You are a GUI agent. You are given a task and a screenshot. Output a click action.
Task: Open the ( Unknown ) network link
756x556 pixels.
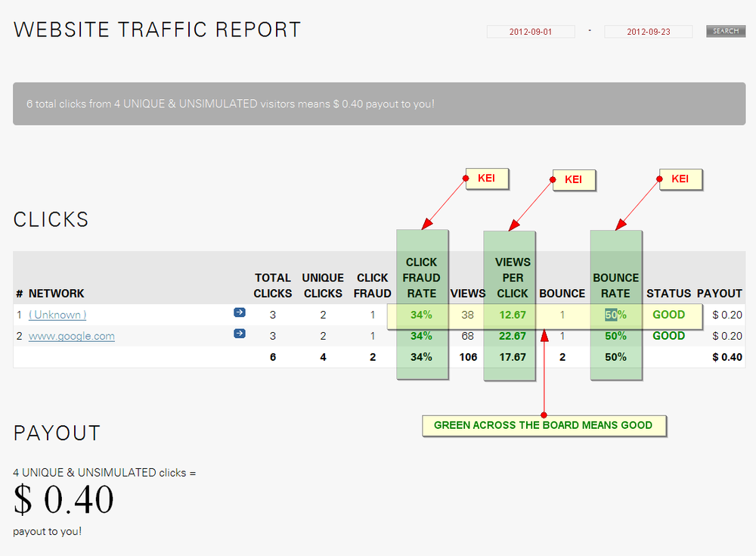(57, 315)
